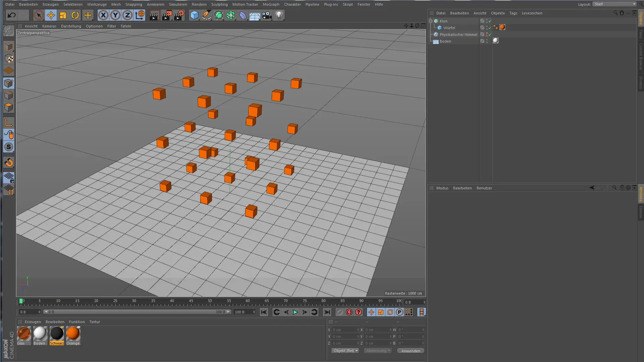The height and width of the screenshot is (362, 644).
Task: Click the X position input field
Action: pyautogui.click(x=345, y=330)
